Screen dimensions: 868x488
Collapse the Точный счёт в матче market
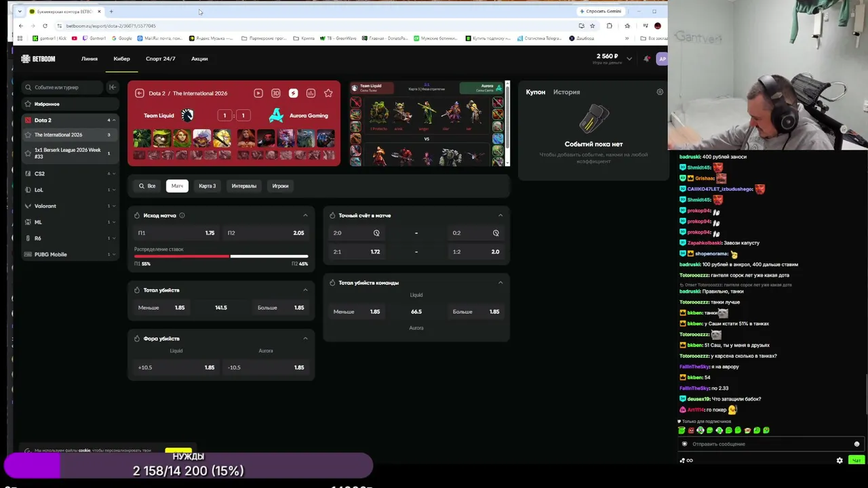(x=500, y=216)
